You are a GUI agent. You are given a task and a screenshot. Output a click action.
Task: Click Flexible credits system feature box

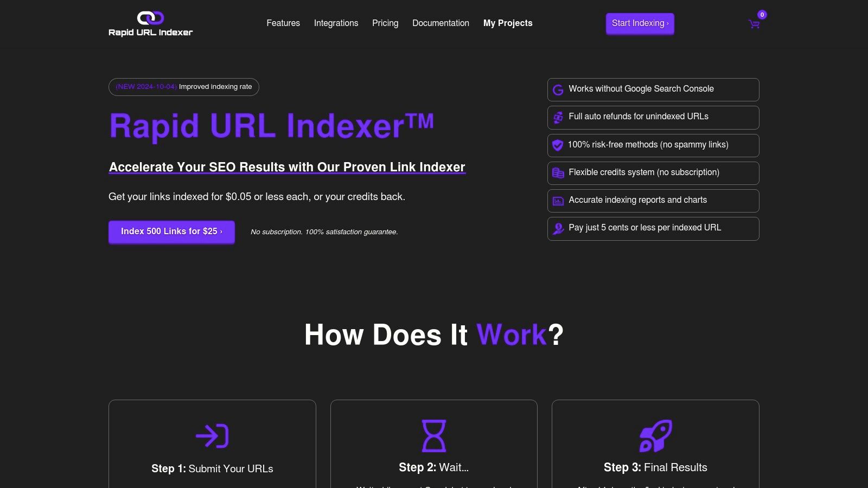(653, 173)
